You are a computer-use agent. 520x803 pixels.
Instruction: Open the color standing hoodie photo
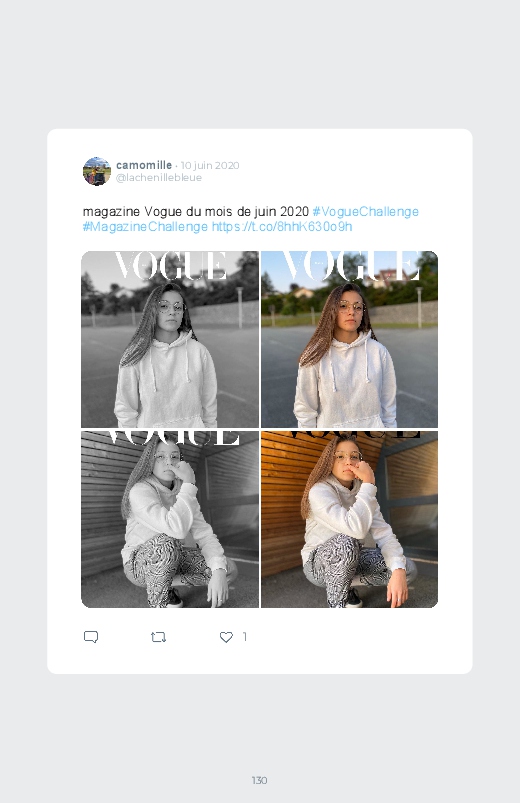coord(349,339)
